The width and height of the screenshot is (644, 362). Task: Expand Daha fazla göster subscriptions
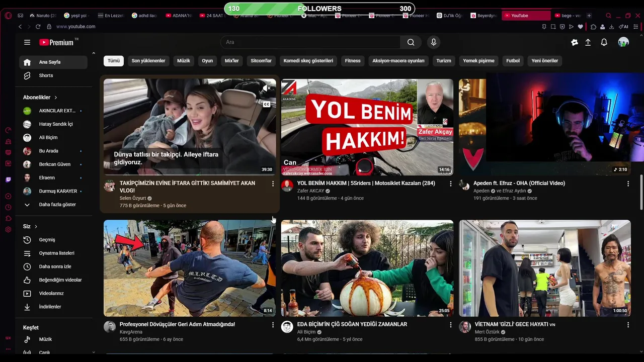pos(53,205)
